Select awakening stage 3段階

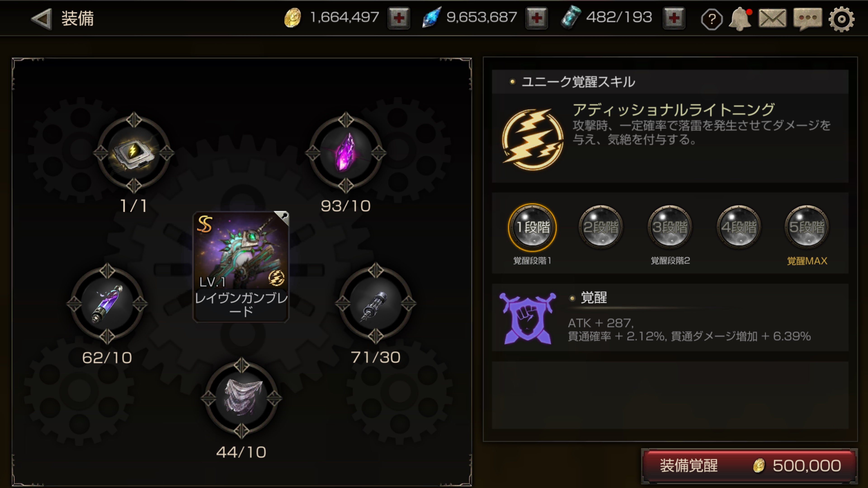pyautogui.click(x=670, y=227)
